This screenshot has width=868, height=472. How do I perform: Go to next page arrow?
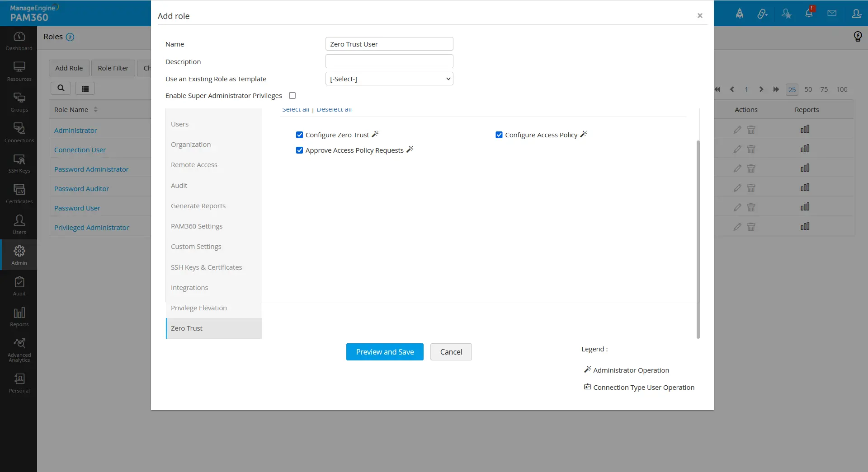click(761, 89)
